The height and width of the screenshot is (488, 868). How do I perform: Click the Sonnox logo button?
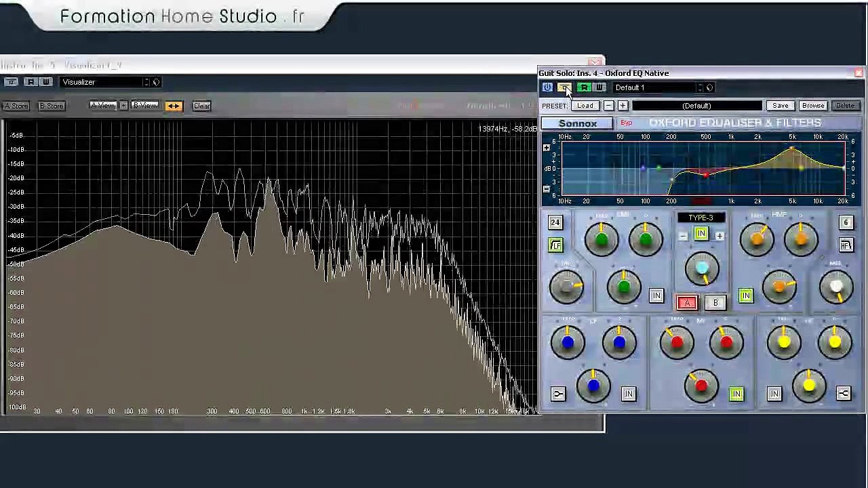coord(578,123)
